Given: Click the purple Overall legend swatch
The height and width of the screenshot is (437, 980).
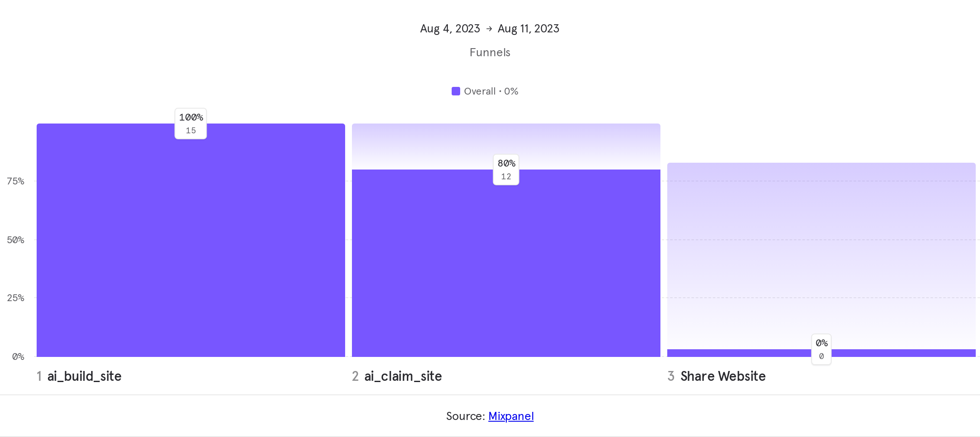Looking at the screenshot, I should [455, 91].
